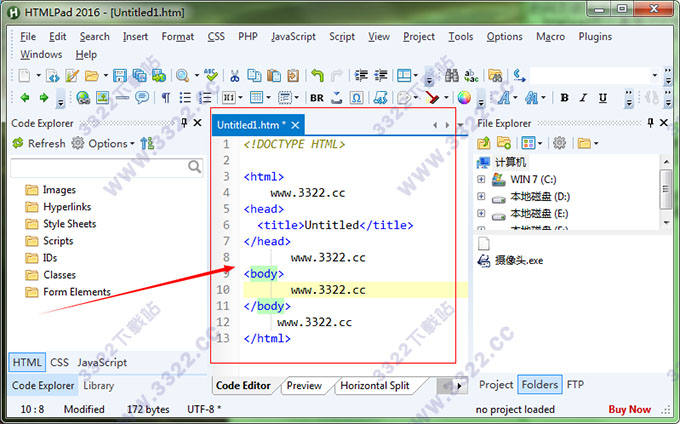
Task: Save the file with the floppy disk icon
Action: tap(120, 76)
